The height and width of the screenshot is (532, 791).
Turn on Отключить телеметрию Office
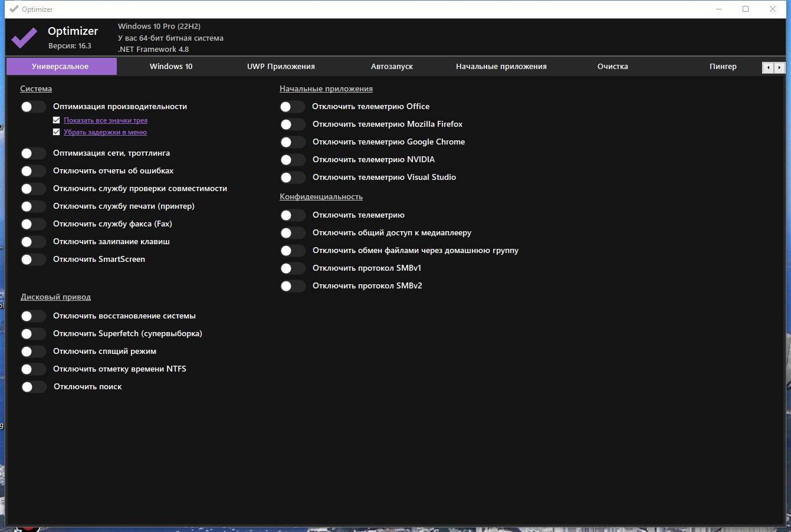[x=293, y=107]
